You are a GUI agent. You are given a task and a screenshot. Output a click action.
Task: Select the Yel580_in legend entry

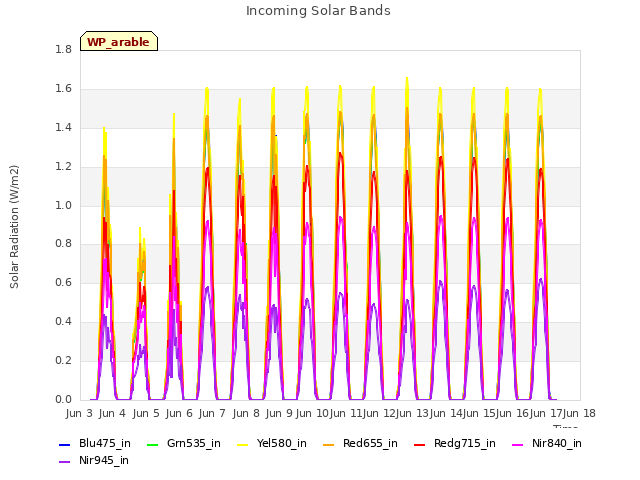tap(272, 443)
